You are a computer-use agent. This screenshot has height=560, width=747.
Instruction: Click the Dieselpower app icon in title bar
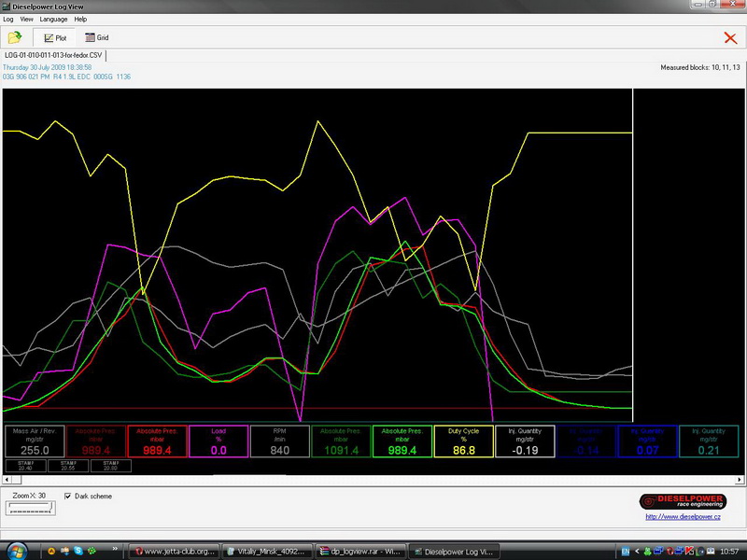(x=7, y=7)
